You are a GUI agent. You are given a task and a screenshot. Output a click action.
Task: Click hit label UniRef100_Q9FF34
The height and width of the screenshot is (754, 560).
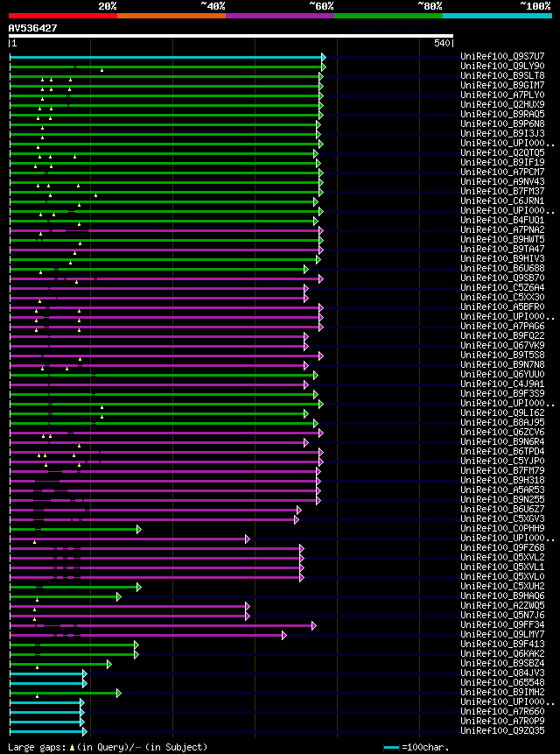(x=503, y=625)
